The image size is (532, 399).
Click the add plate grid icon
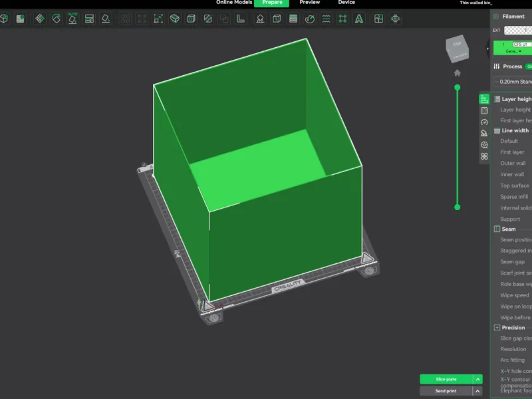[21, 19]
